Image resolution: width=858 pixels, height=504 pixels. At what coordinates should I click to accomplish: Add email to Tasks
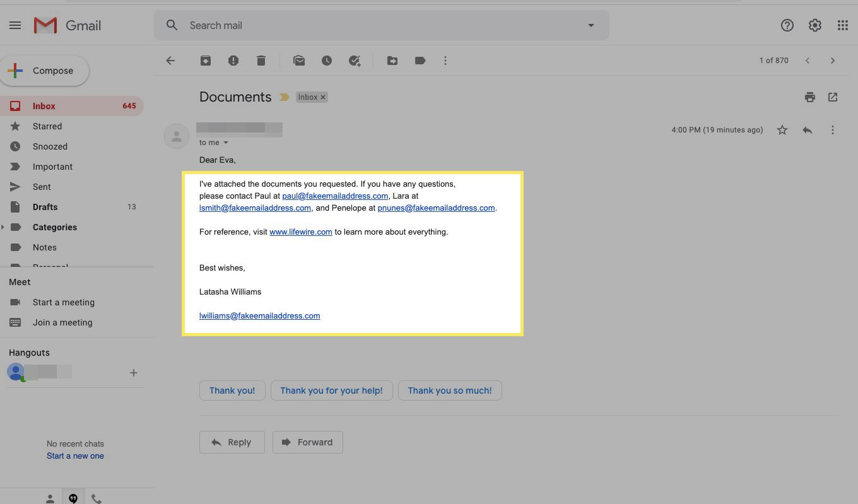click(355, 61)
